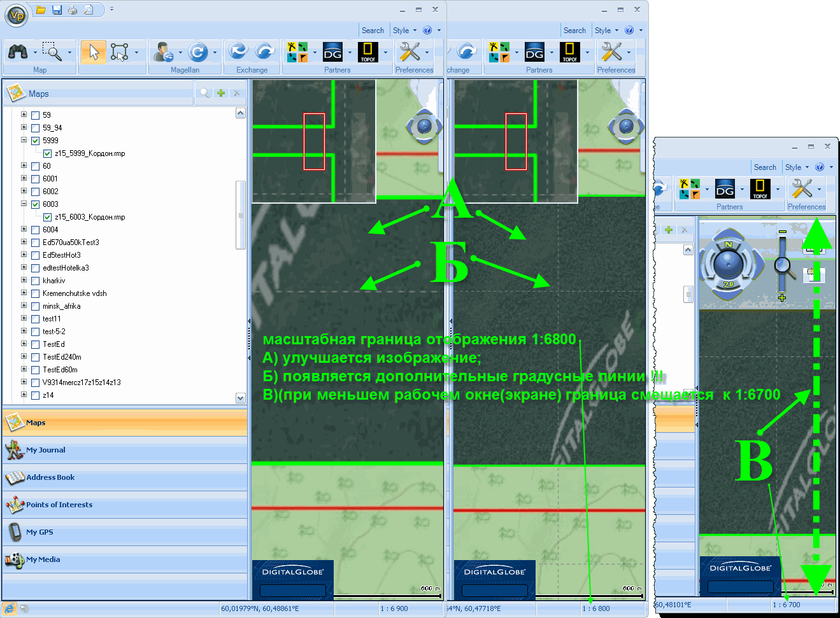Open the My Journal panel
The width and height of the screenshot is (840, 618).
click(45, 450)
